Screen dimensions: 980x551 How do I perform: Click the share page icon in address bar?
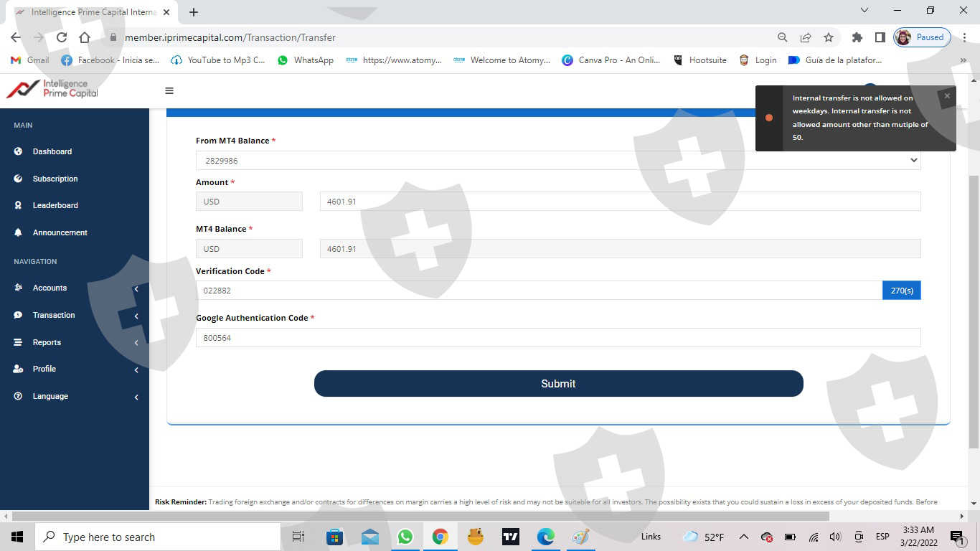806,37
